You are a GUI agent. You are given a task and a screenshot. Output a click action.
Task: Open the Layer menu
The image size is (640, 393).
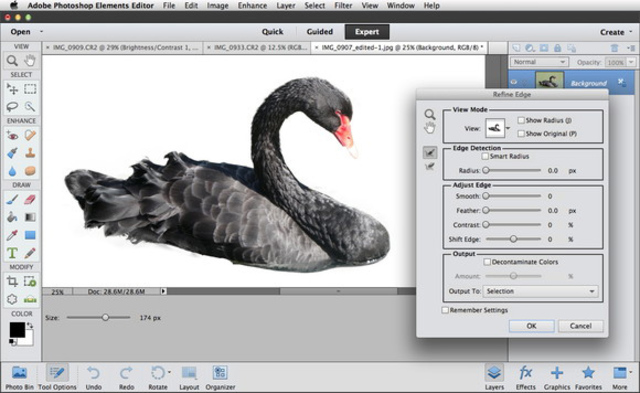(286, 6)
